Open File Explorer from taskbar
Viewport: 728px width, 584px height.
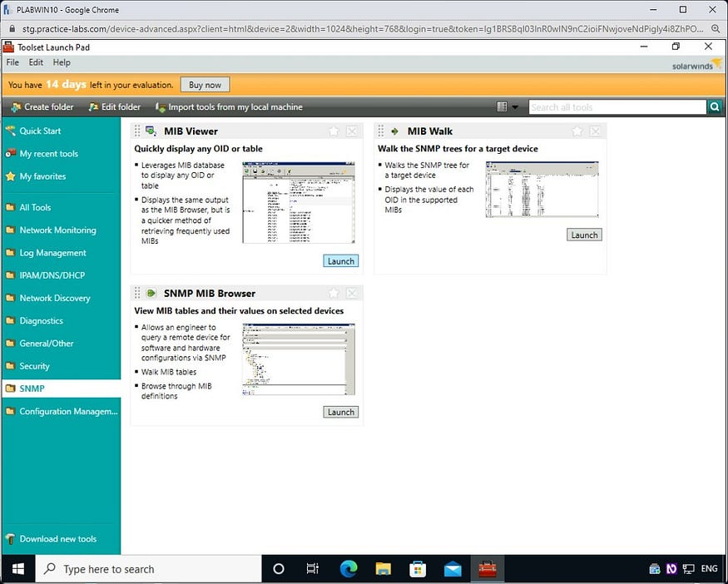click(384, 569)
